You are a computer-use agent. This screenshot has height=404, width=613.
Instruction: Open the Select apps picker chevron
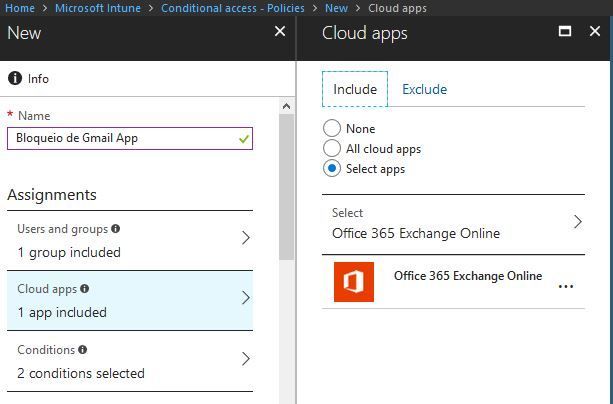tap(577, 222)
